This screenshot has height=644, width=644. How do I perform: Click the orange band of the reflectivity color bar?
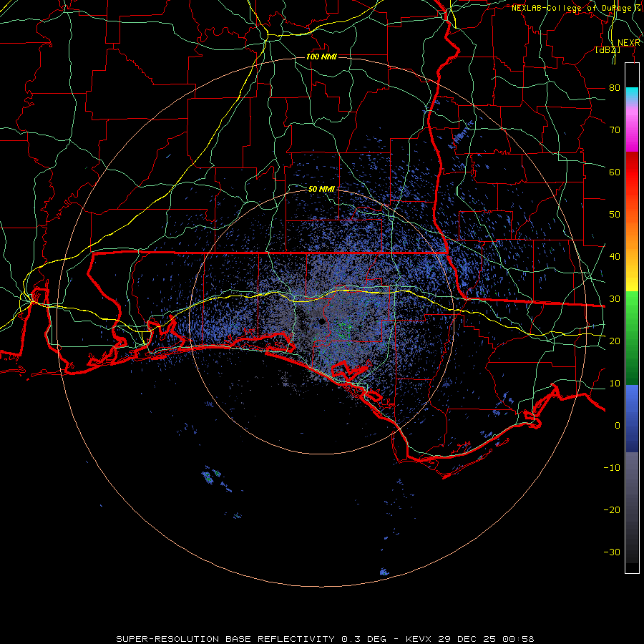[632, 230]
